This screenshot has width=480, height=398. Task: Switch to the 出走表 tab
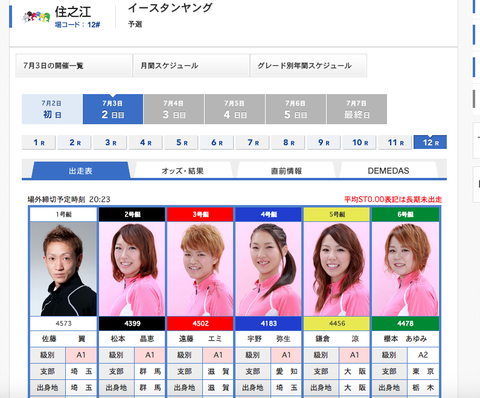(81, 171)
